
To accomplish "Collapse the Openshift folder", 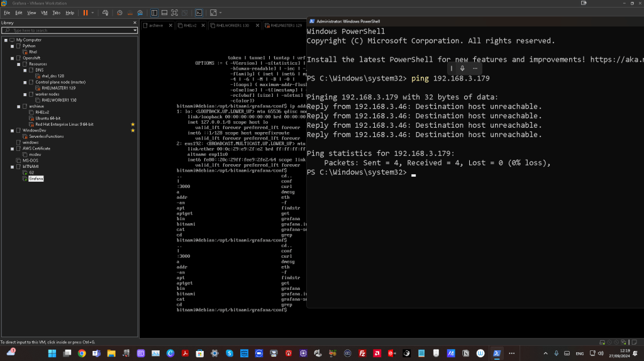I will (13, 58).
